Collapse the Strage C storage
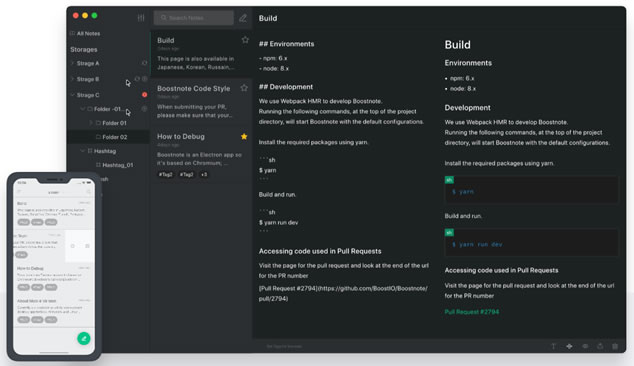The width and height of the screenshot is (634, 366). pos(72,95)
